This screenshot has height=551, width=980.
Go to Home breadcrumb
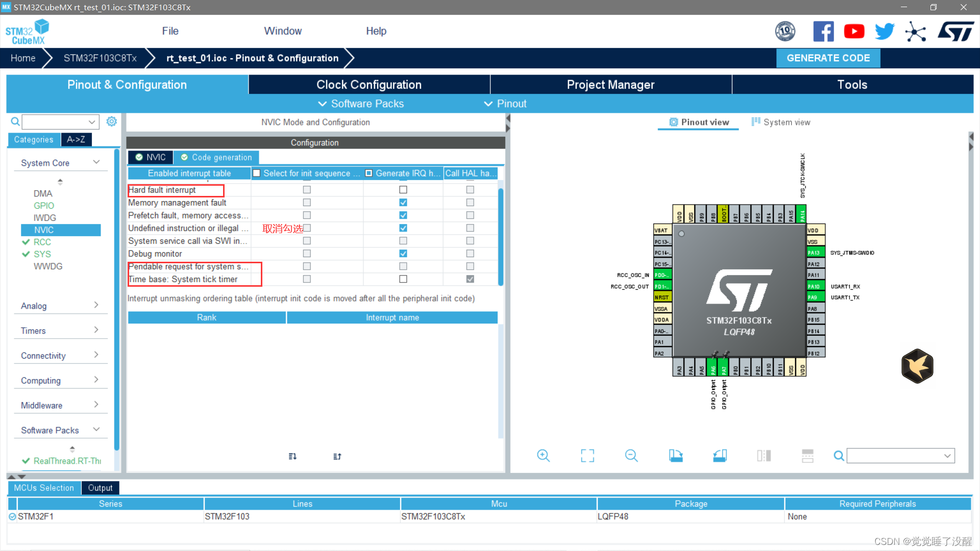click(x=23, y=58)
